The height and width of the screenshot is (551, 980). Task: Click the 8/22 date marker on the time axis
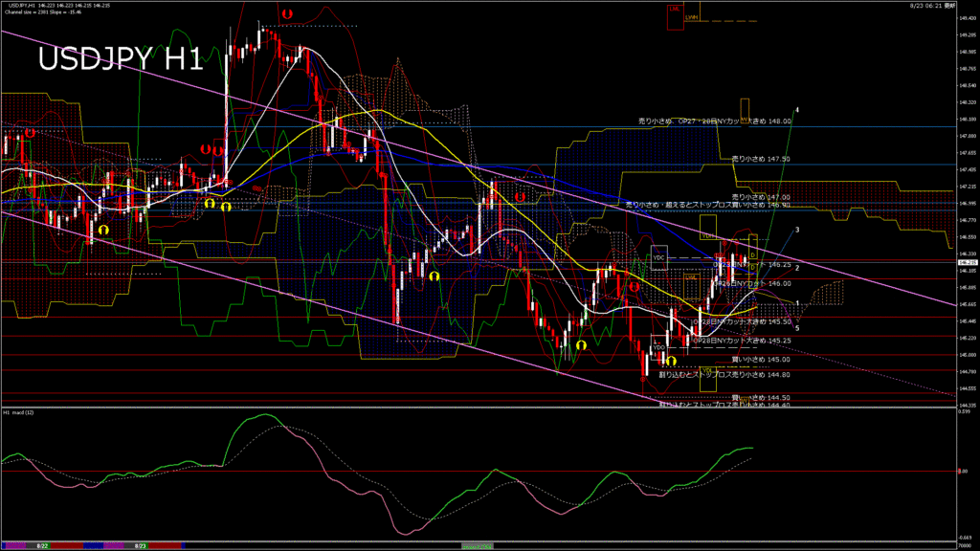pyautogui.click(x=42, y=544)
